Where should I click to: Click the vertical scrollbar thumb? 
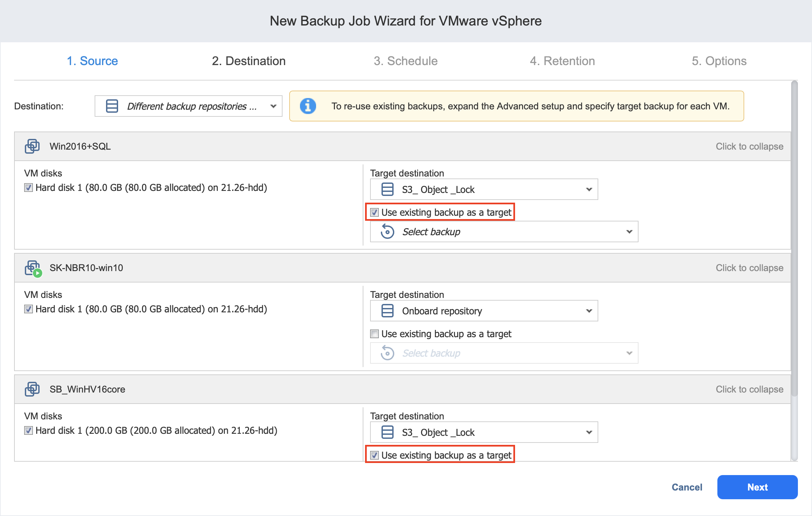(x=794, y=238)
